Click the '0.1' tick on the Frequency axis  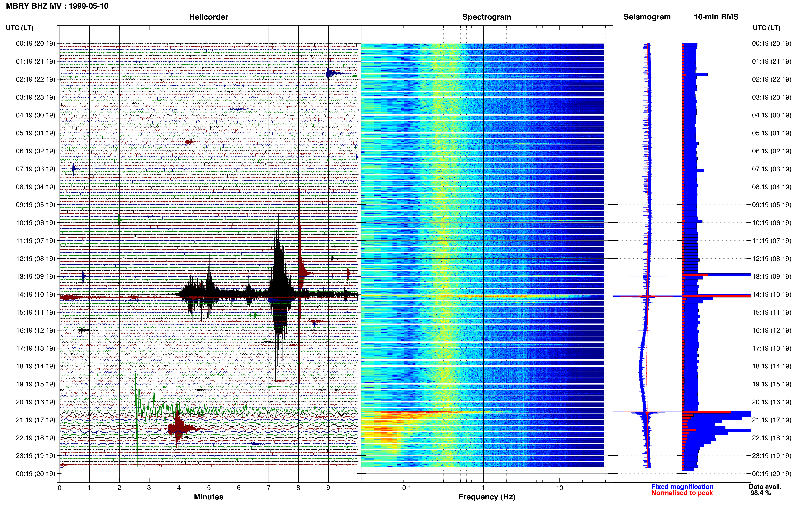407,488
